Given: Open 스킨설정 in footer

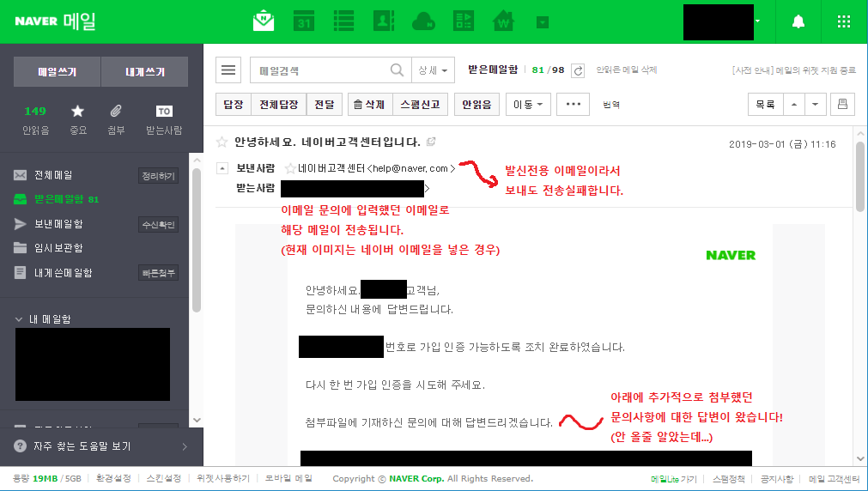Looking at the screenshot, I should click(x=164, y=478).
